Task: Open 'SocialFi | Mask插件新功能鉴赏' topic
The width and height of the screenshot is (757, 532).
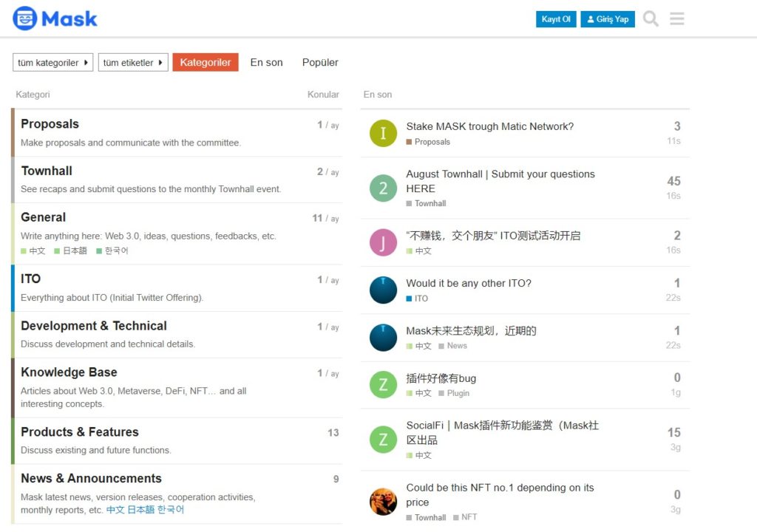Action: pyautogui.click(x=503, y=432)
